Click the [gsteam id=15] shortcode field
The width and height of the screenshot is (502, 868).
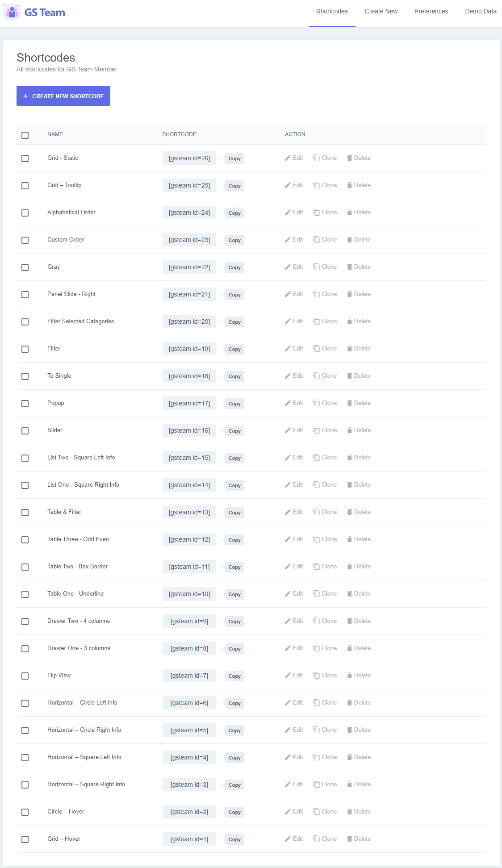189,458
